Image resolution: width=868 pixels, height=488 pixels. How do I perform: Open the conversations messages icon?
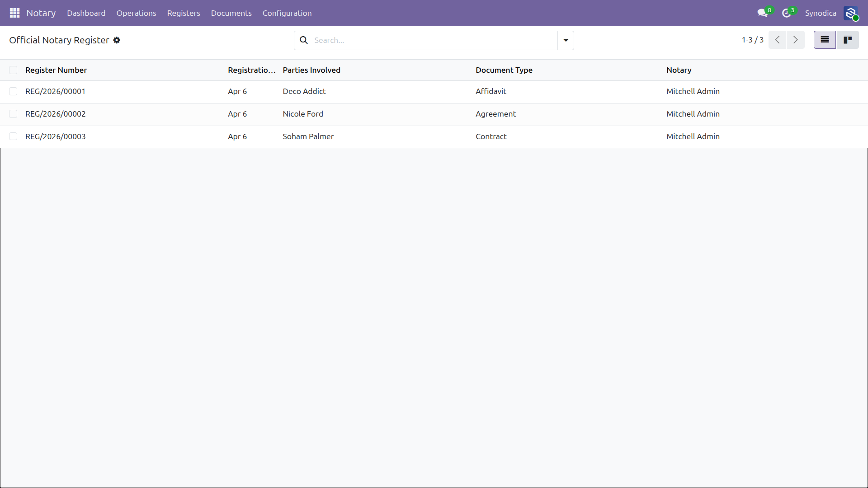pyautogui.click(x=763, y=13)
